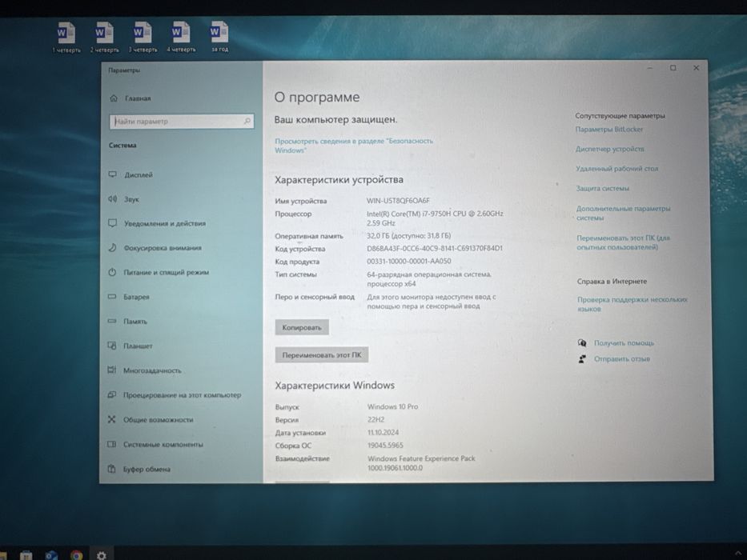Click the version value 22H2

tap(376, 419)
